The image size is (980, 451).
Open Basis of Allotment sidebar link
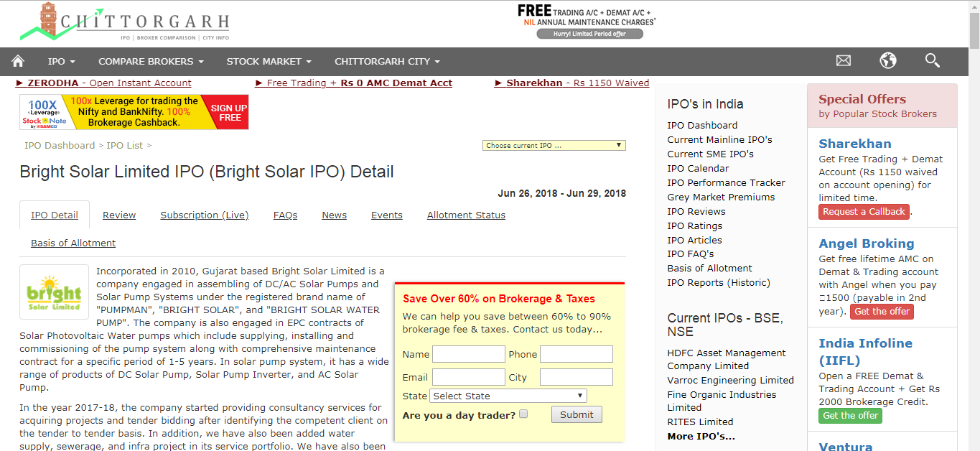point(709,269)
